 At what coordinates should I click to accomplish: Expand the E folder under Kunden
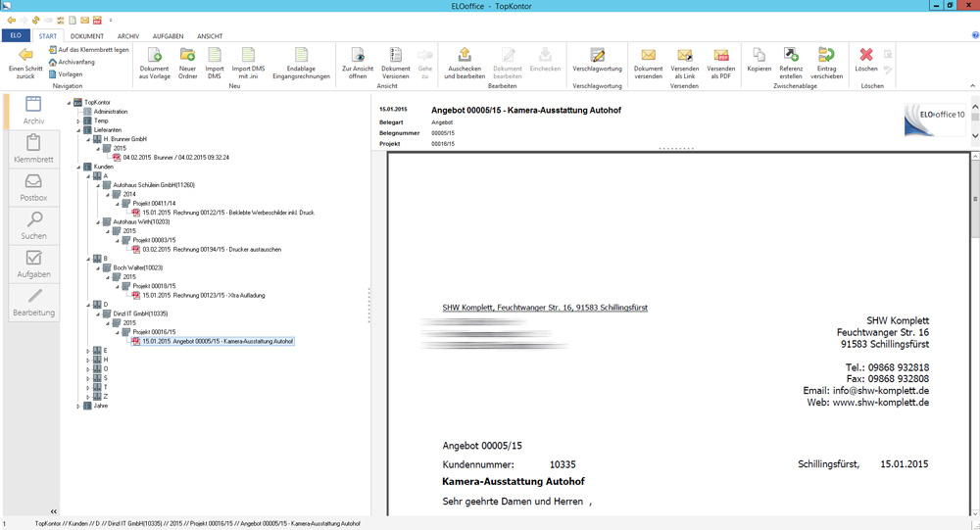(x=88, y=351)
